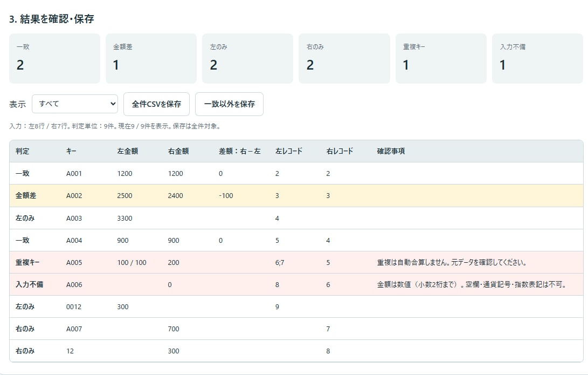
Task: Click the 差額：右－左 column header
Action: (x=240, y=151)
